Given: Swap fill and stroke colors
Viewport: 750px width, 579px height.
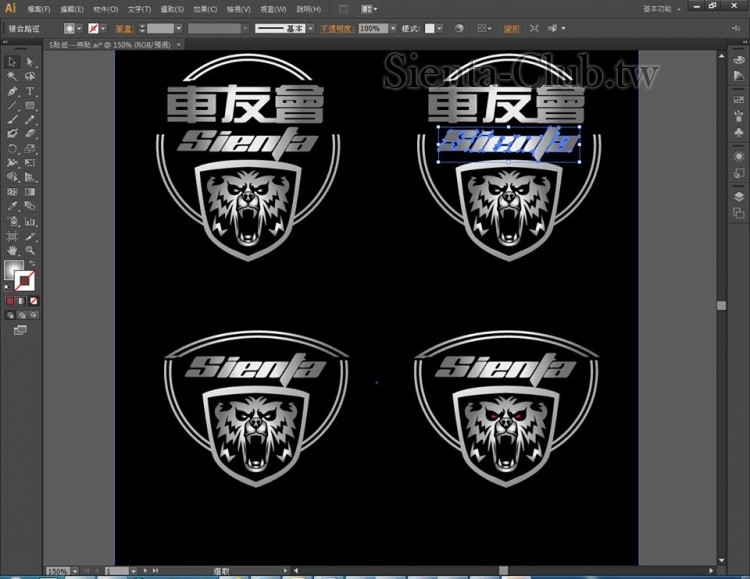Looking at the screenshot, I should pos(33,262).
